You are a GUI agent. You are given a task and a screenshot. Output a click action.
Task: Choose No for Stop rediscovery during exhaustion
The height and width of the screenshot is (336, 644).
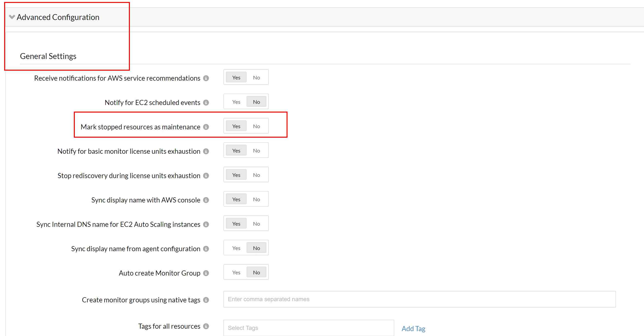tap(256, 175)
